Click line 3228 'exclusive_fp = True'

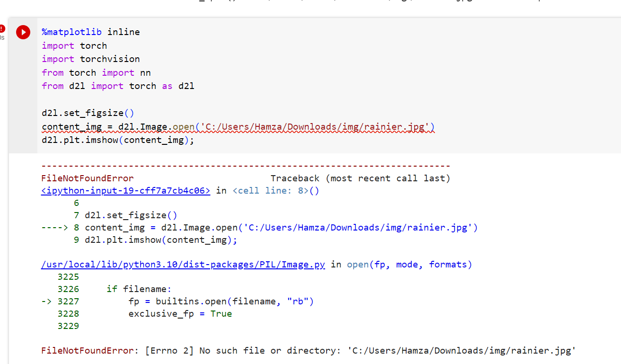(x=180, y=314)
